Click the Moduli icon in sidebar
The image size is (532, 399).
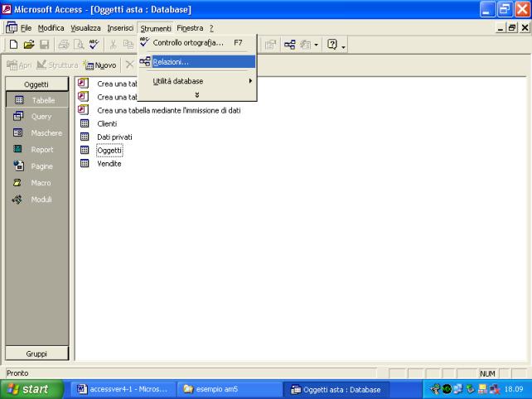(x=17, y=199)
